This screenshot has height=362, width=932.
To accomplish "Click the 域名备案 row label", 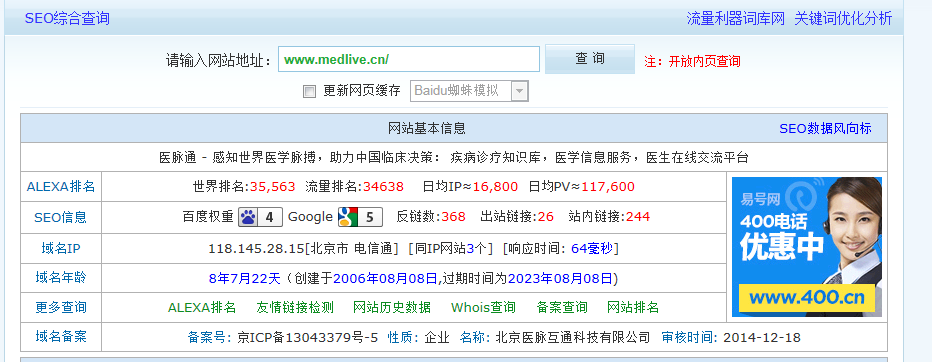I will 61,336.
